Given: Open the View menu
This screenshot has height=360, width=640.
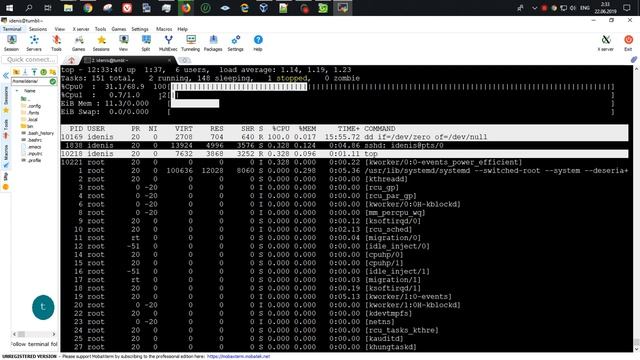Looking at the screenshot, I should pyautogui.click(x=60, y=29).
